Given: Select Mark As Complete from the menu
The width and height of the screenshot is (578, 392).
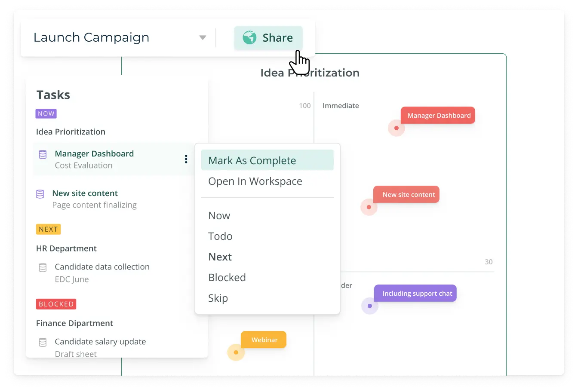Looking at the screenshot, I should pos(252,161).
